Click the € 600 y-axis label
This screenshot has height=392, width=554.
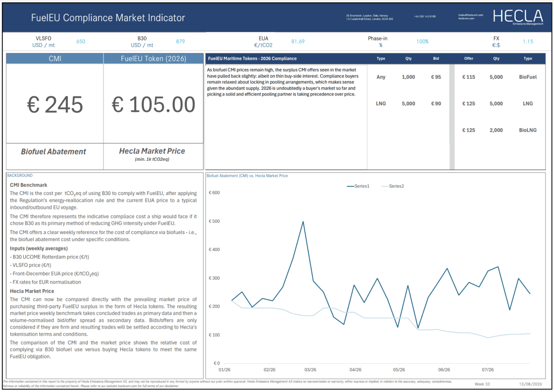[x=214, y=193]
